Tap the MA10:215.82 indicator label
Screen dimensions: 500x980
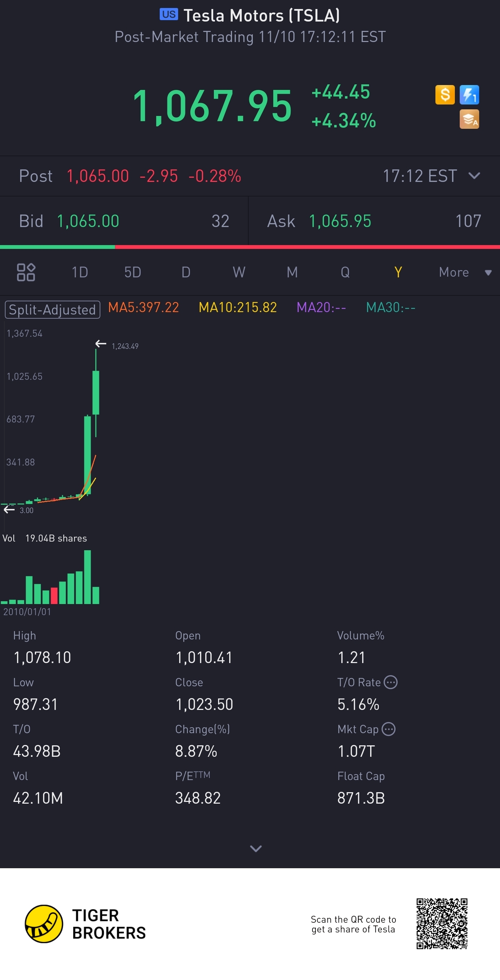(x=238, y=307)
